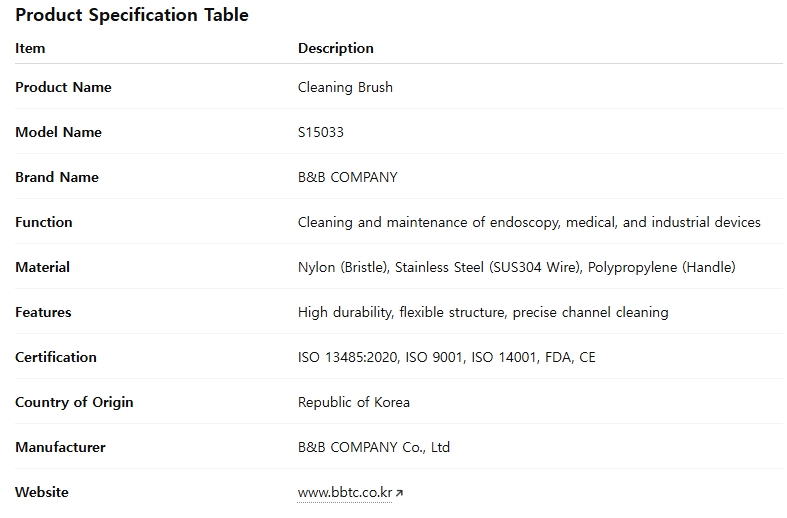The image size is (787, 518).
Task: Click the external link arrow icon beside website
Action: [399, 493]
